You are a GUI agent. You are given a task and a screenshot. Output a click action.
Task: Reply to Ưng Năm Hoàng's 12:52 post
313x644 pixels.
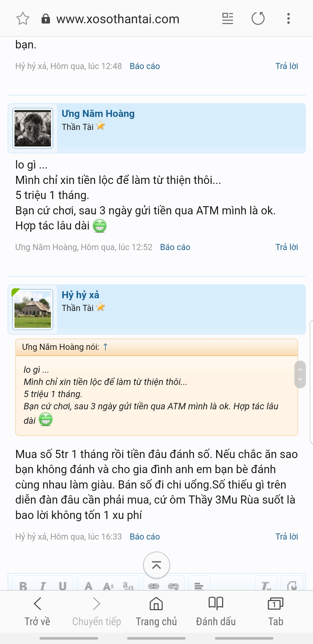(287, 247)
